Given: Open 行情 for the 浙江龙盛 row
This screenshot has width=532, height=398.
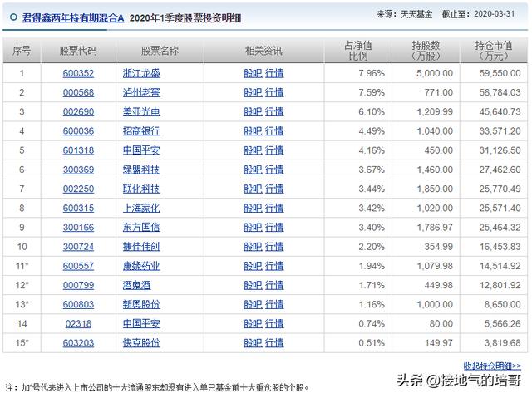Looking at the screenshot, I should click(x=274, y=73).
